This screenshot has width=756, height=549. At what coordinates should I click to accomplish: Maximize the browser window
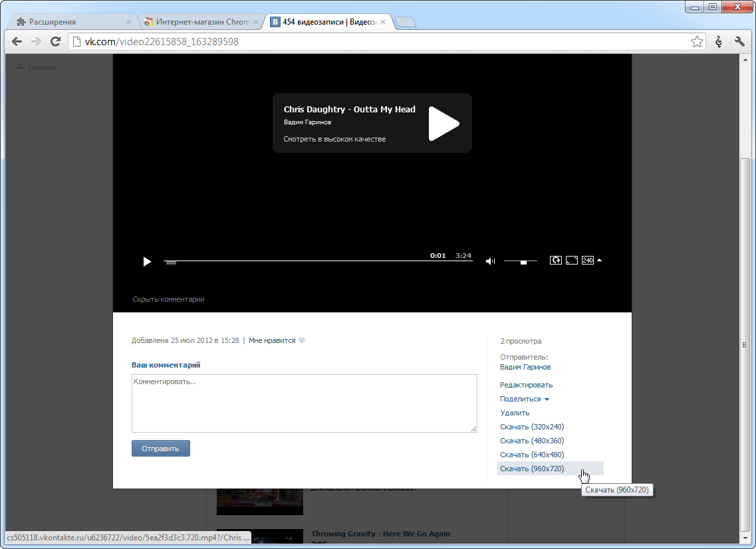[713, 7]
